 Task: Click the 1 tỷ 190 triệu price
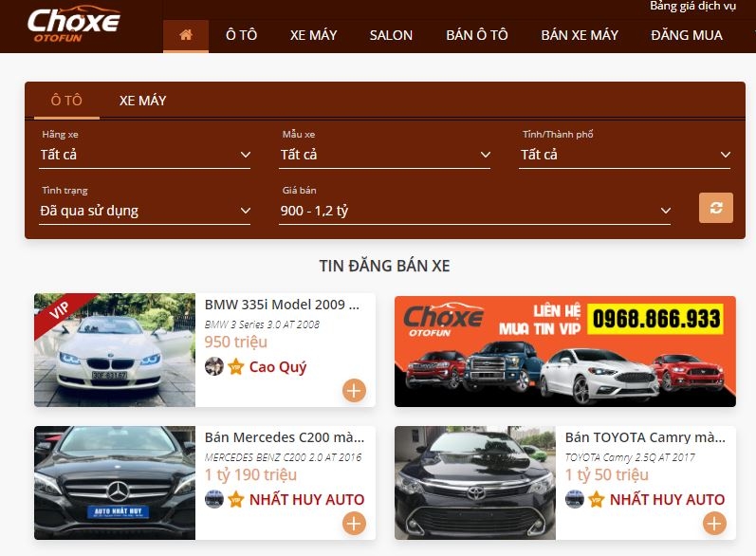click(x=250, y=475)
